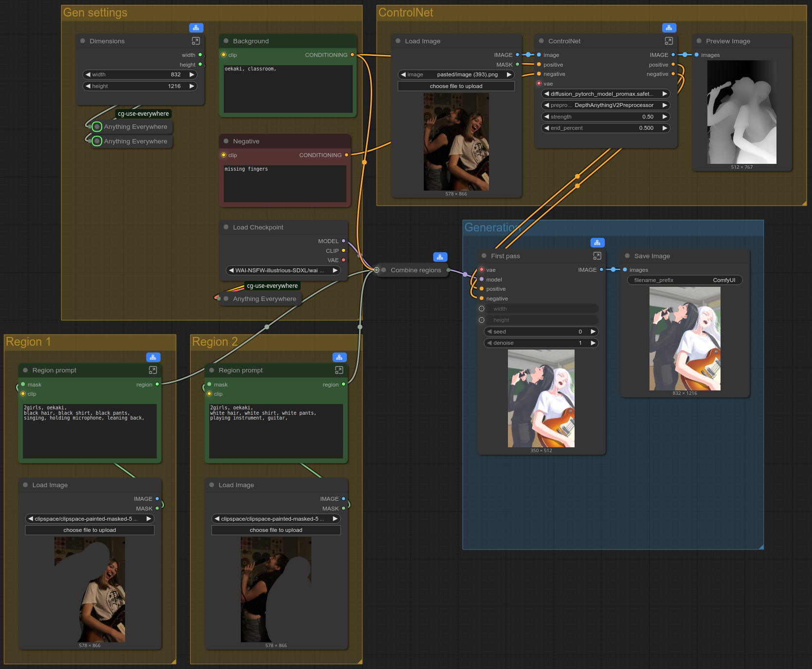The width and height of the screenshot is (812, 669).
Task: Open subgraph icon on the First pass node
Action: (x=597, y=256)
